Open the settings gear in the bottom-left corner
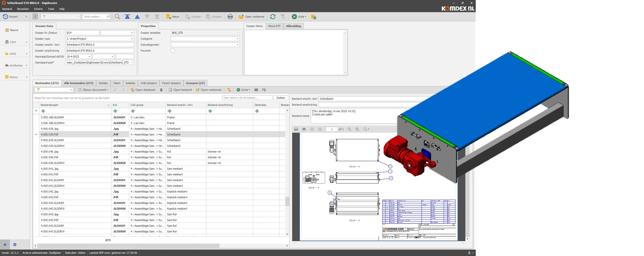The image size is (644, 256). click(x=15, y=245)
